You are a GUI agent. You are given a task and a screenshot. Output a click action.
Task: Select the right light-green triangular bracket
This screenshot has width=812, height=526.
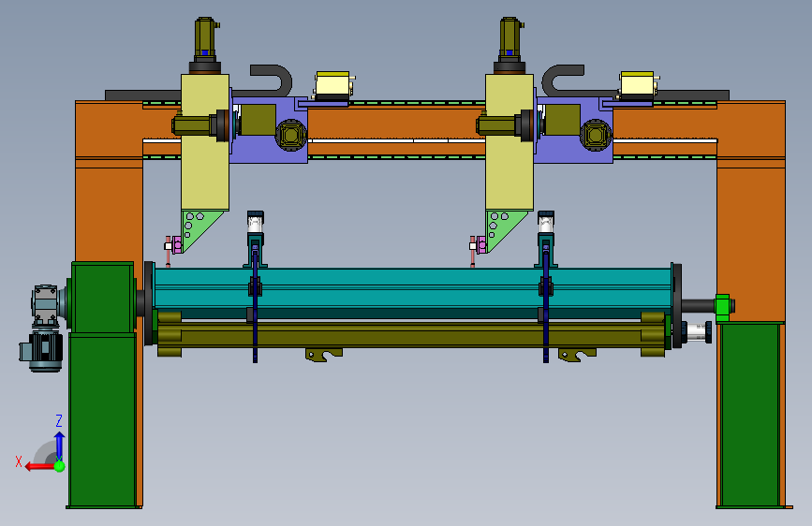[x=500, y=226]
